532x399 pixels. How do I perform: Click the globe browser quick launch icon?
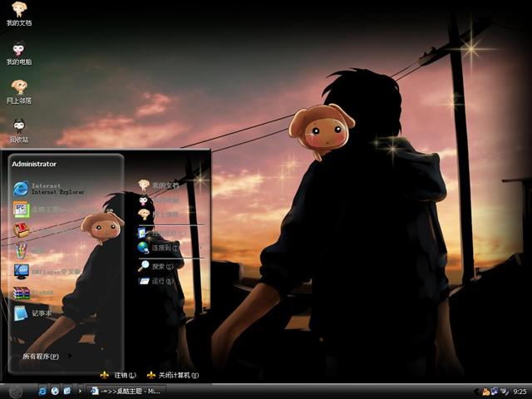click(x=55, y=392)
